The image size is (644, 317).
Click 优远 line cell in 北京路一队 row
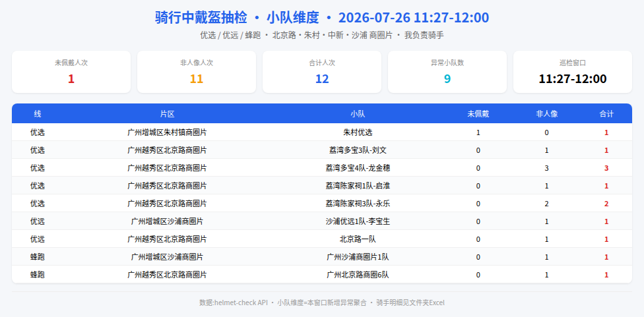coord(38,239)
